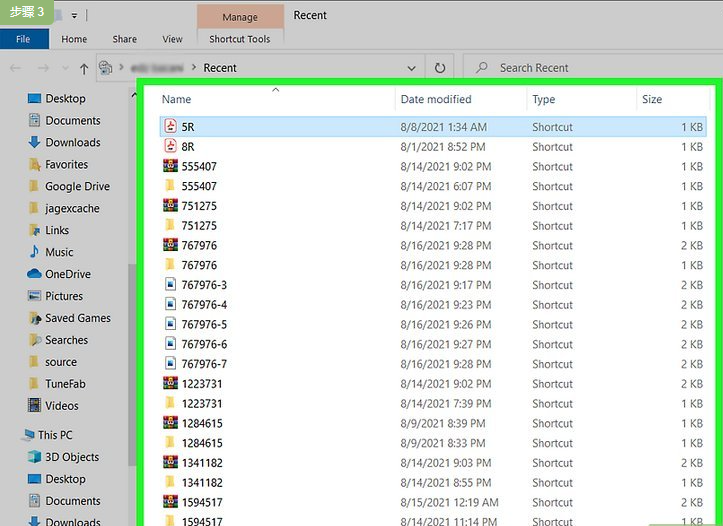The width and height of the screenshot is (723, 526).
Task: Open the Pictures folder in sidebar
Action: (55, 296)
